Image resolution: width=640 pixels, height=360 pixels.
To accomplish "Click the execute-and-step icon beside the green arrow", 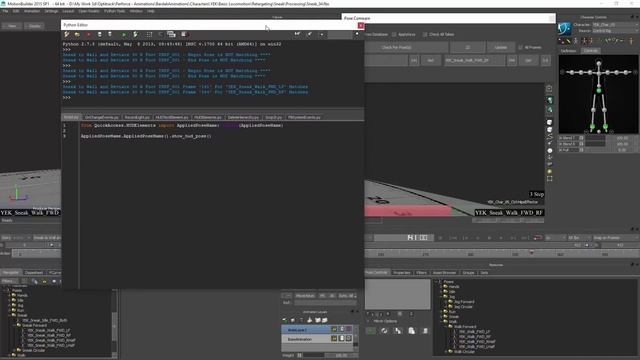I will [136, 35].
